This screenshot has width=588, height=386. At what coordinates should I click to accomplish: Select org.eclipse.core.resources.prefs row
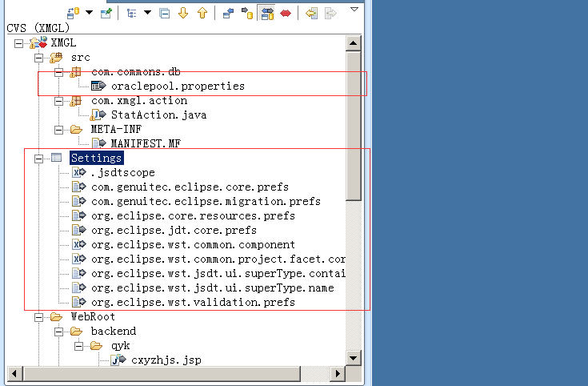(193, 216)
